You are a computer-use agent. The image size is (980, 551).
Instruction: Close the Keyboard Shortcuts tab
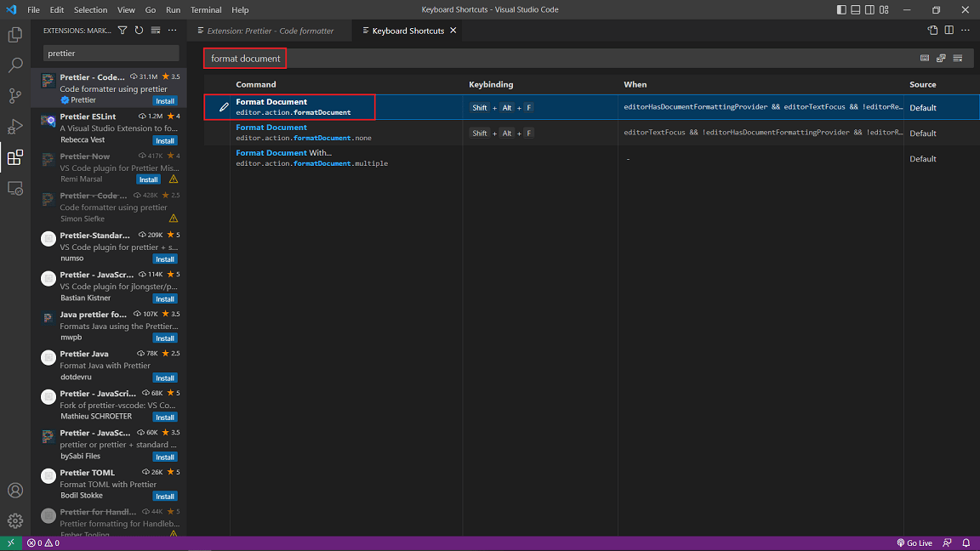(x=453, y=31)
